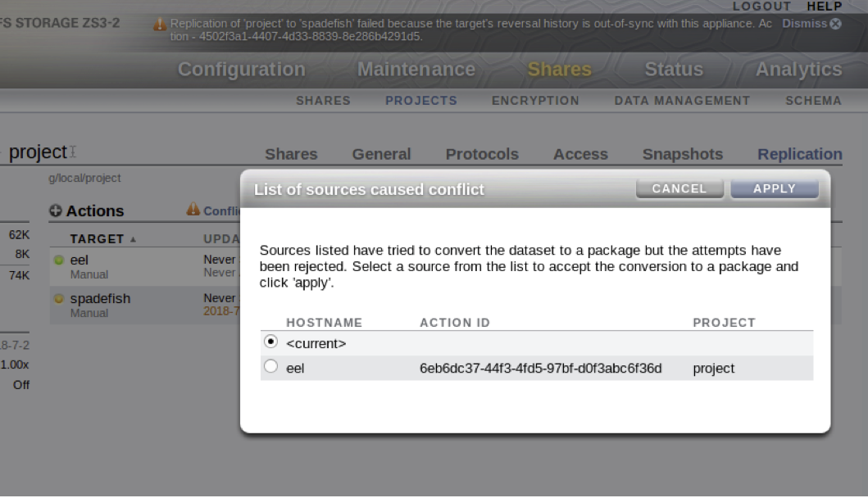Click the Manual label under eel

point(89,274)
